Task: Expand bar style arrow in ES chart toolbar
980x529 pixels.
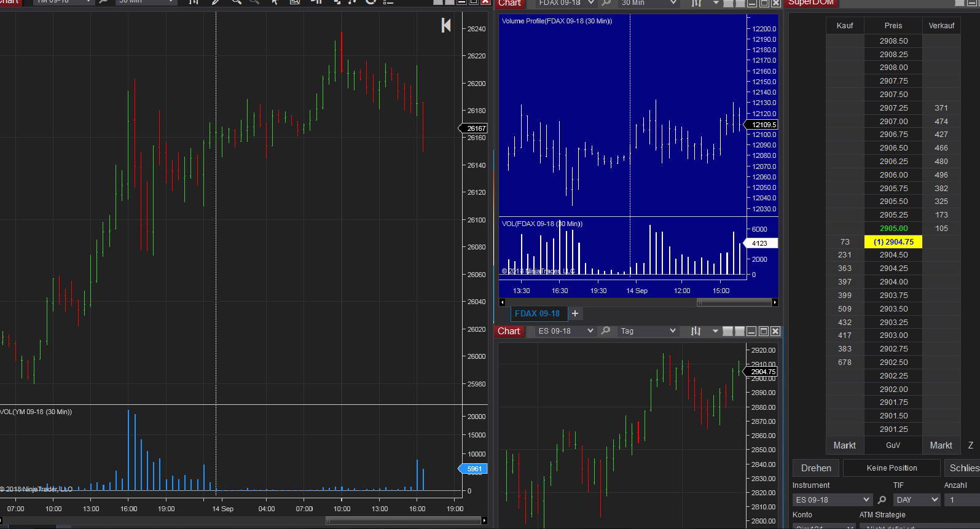Action: (x=715, y=331)
